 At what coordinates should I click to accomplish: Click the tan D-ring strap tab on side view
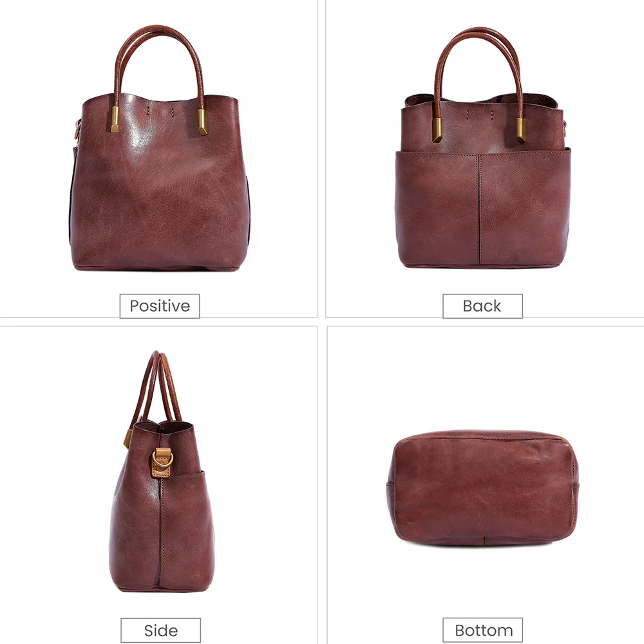163,463
